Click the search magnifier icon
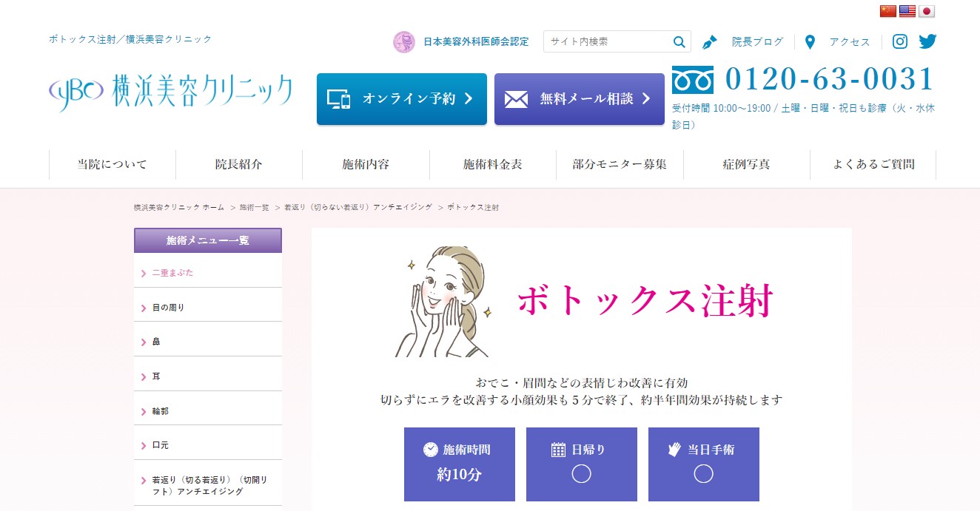The image size is (980, 511). coord(679,41)
